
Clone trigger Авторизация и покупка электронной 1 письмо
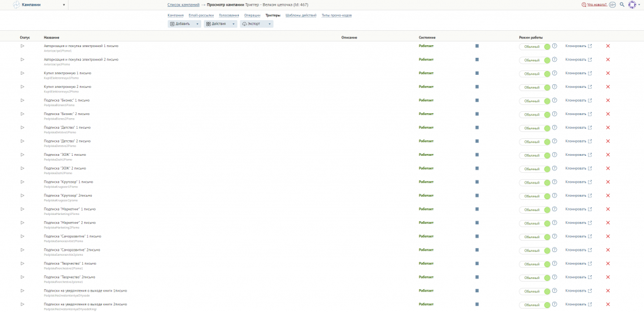point(579,46)
